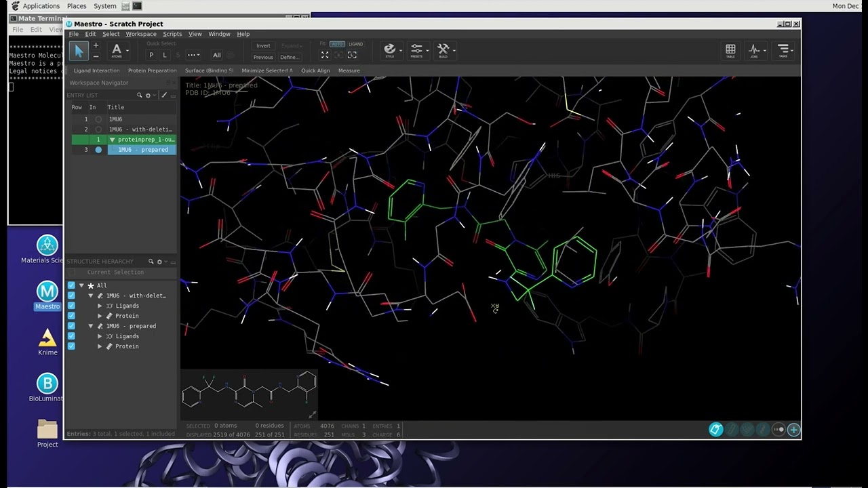Click the Fit to workspace icon
This screenshot has width=868, height=488.
324,55
